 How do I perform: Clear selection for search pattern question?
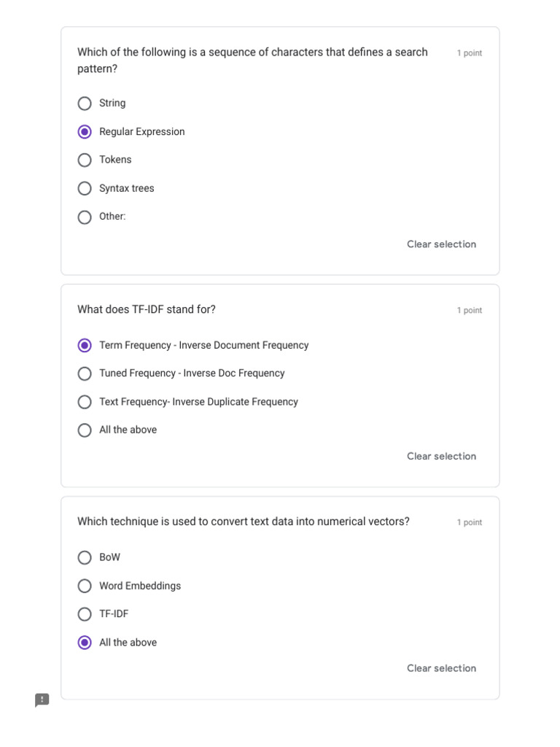[x=441, y=244]
